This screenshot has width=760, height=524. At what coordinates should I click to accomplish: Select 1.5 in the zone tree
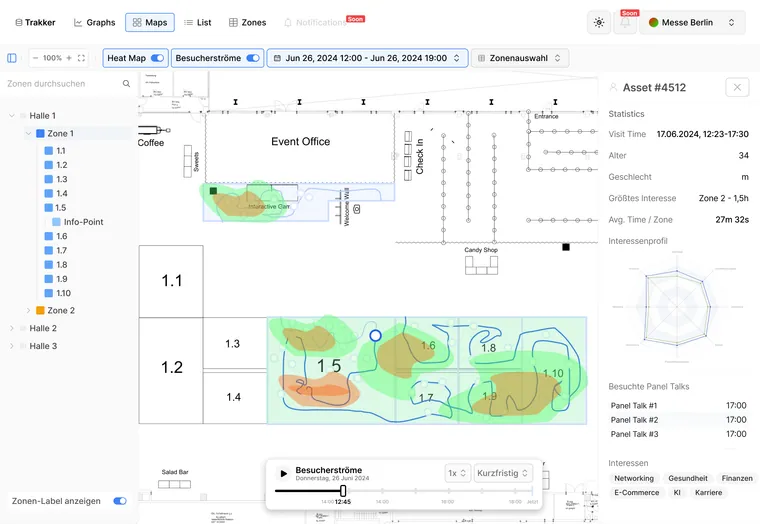60,207
